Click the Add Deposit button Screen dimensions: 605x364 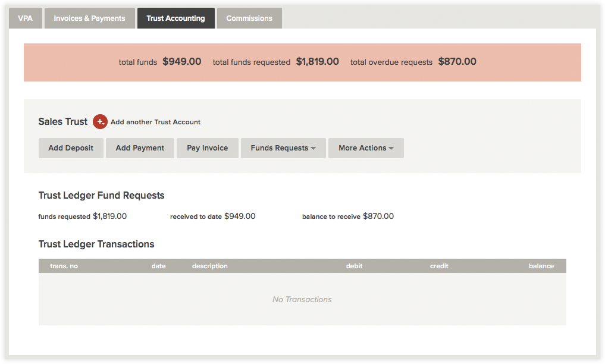pyautogui.click(x=71, y=148)
